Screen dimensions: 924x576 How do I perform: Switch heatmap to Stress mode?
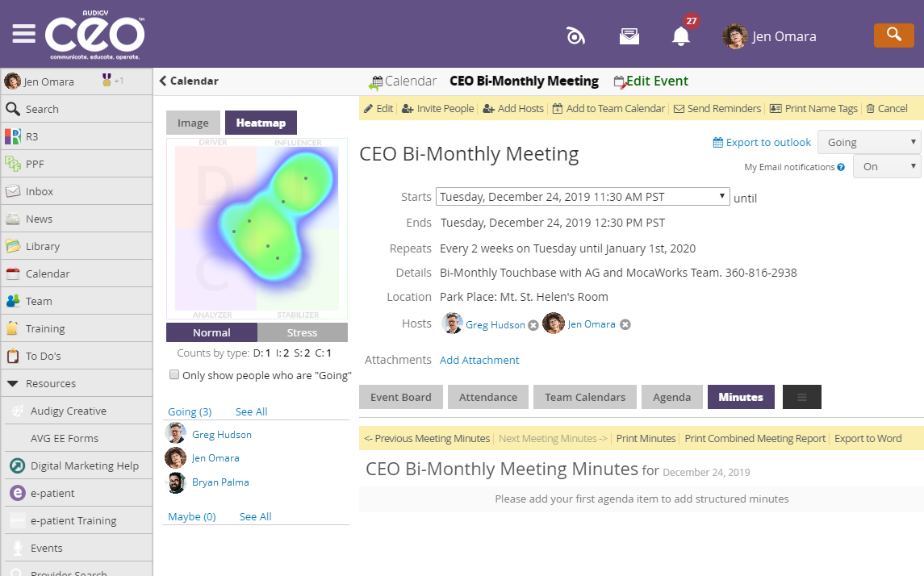pos(303,332)
